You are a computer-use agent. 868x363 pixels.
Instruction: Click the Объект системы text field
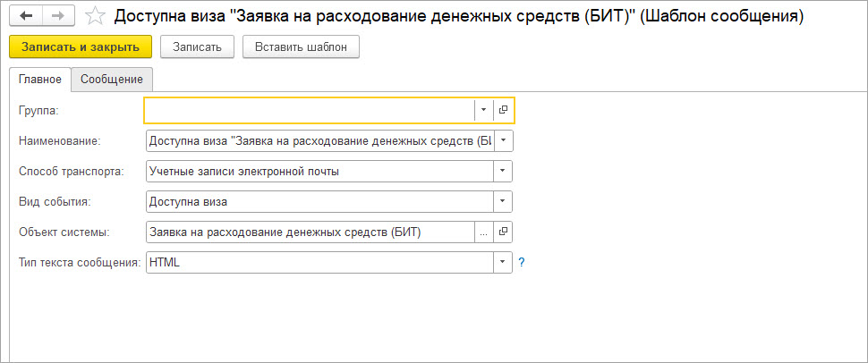(308, 232)
